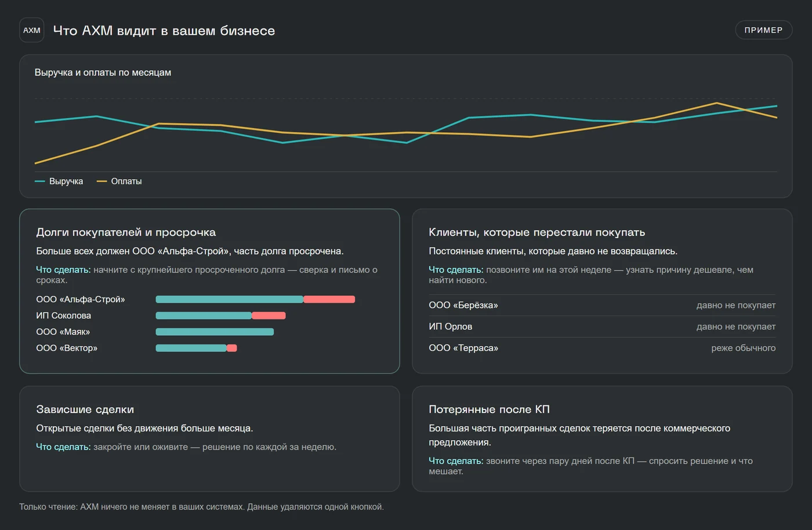Open the Долги покупателей и просрочка card
The image size is (812, 530).
pos(209,291)
